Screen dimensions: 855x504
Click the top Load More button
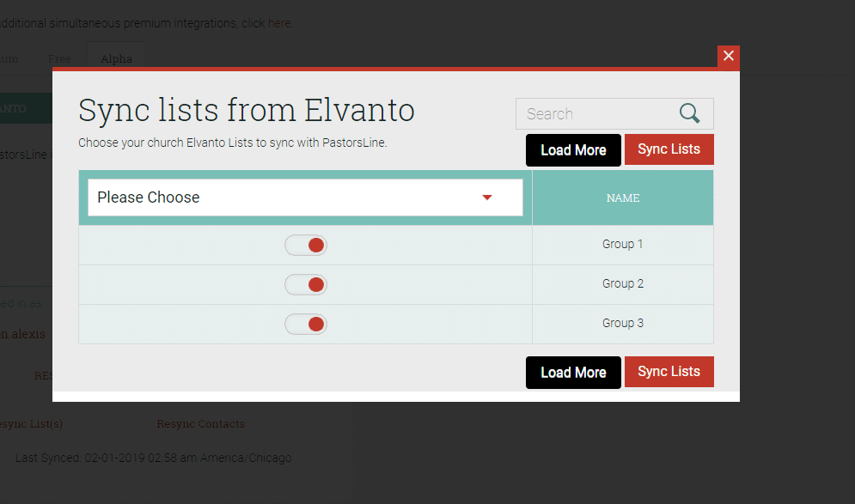pos(573,150)
